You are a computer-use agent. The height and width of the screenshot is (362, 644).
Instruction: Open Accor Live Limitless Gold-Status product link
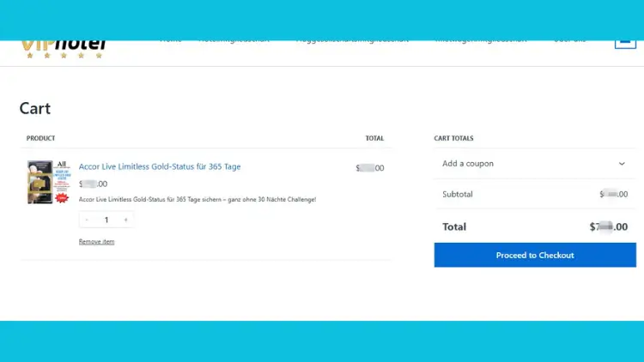click(x=160, y=166)
